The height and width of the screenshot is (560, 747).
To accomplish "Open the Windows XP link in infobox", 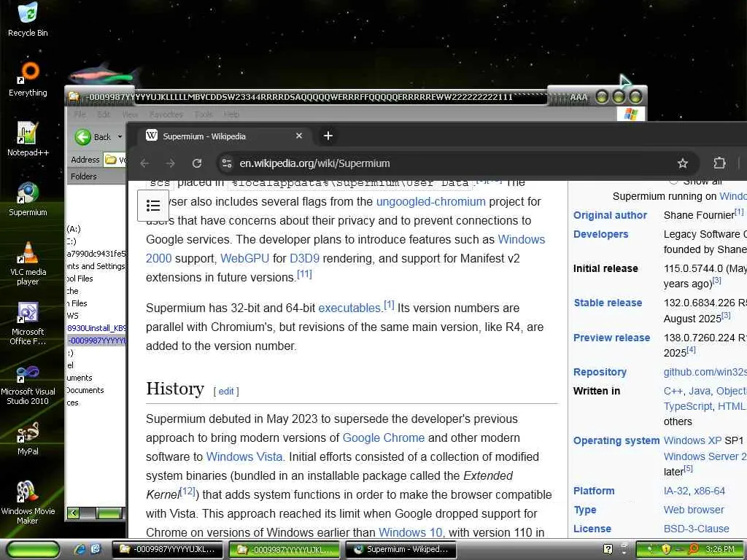I will tap(692, 440).
